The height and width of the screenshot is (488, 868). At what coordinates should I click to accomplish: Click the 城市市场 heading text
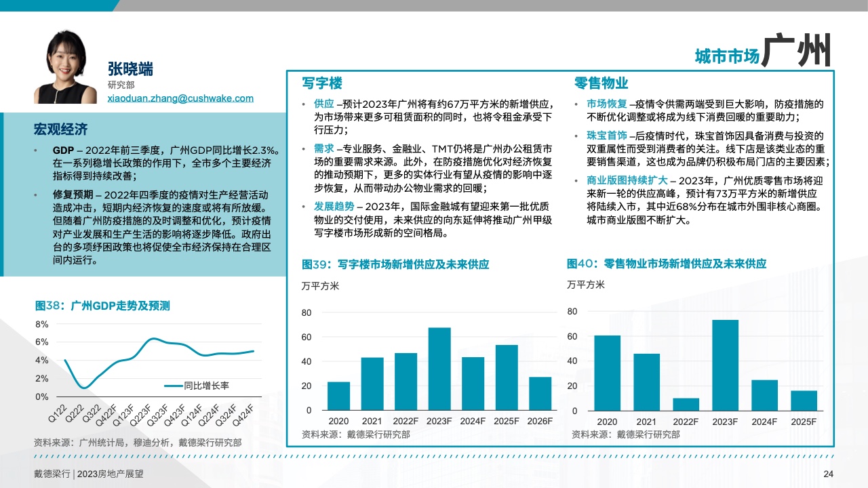[x=727, y=57]
